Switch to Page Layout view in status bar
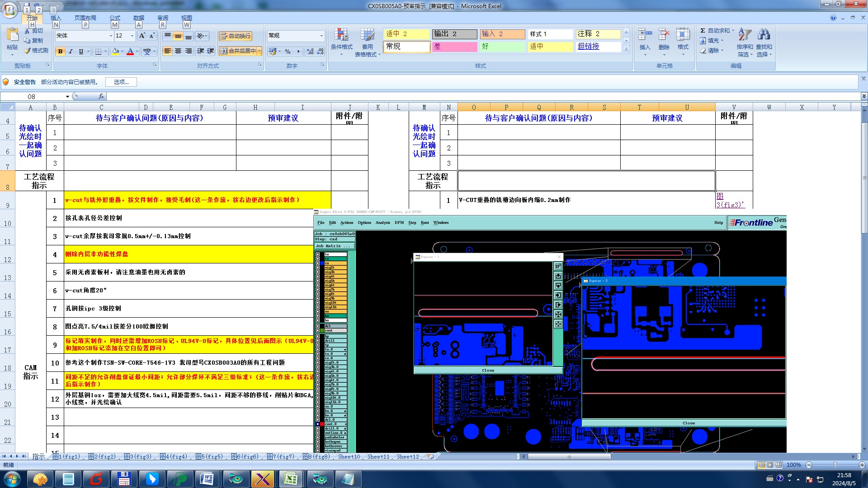Image resolution: width=868 pixels, height=488 pixels. (770, 465)
